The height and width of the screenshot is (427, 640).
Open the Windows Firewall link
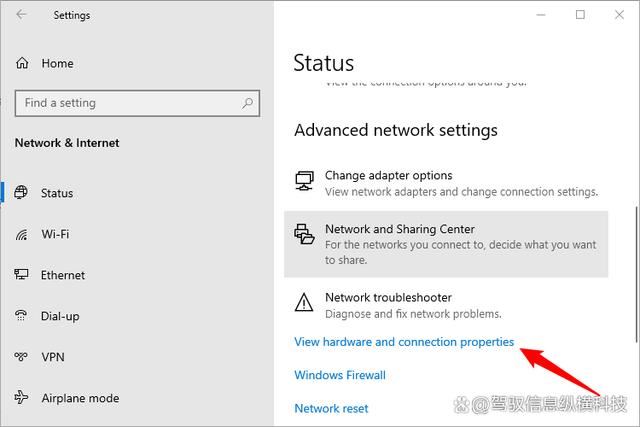(340, 375)
